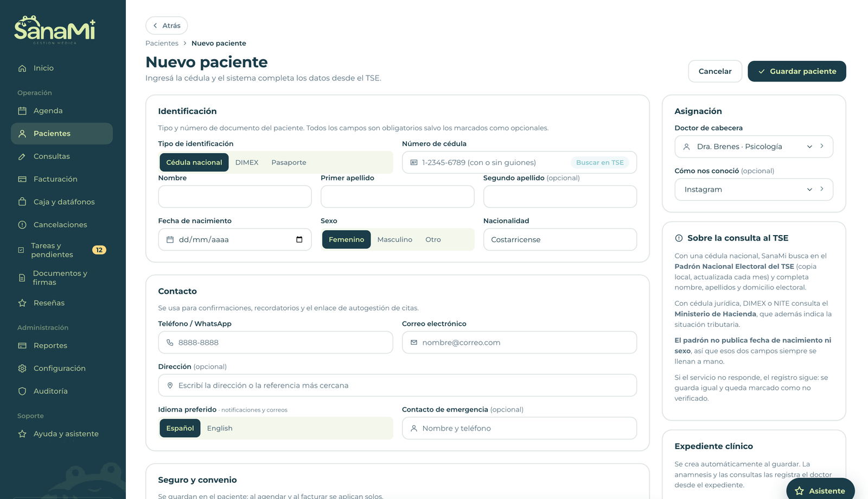The width and height of the screenshot is (868, 499).
Task: Click the Documentos y firmas file icon
Action: [22, 278]
